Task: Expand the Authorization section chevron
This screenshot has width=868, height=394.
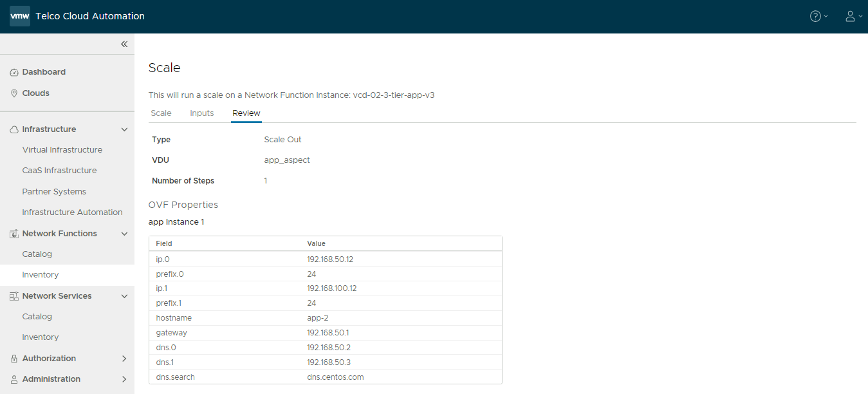Action: pos(124,359)
